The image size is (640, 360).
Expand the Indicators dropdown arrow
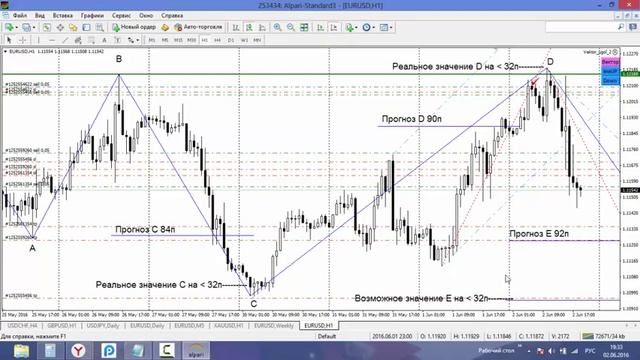tap(356, 27)
